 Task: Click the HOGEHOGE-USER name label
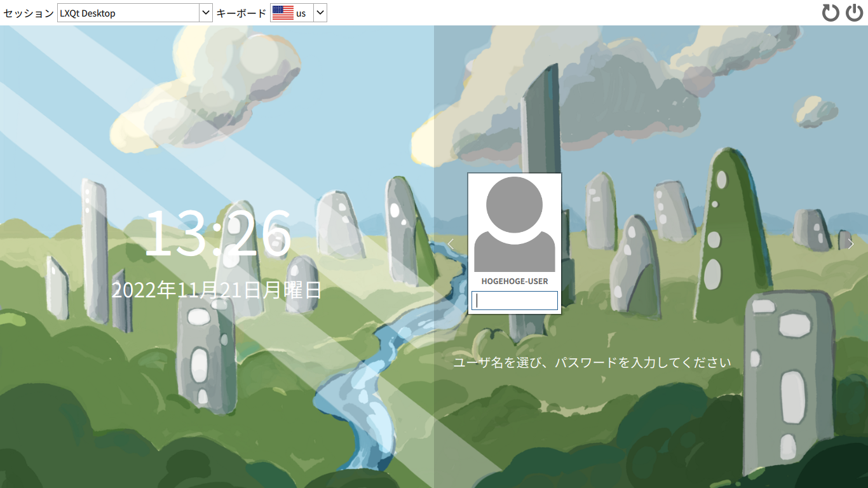515,281
